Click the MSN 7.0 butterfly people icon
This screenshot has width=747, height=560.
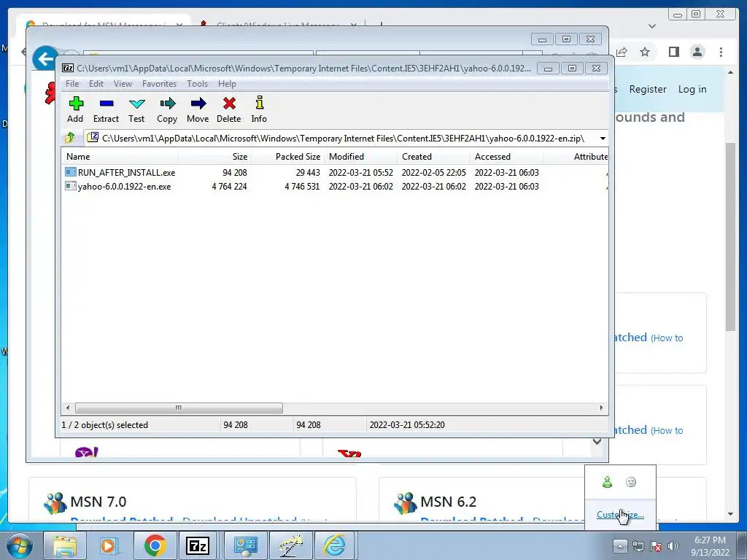coord(55,503)
